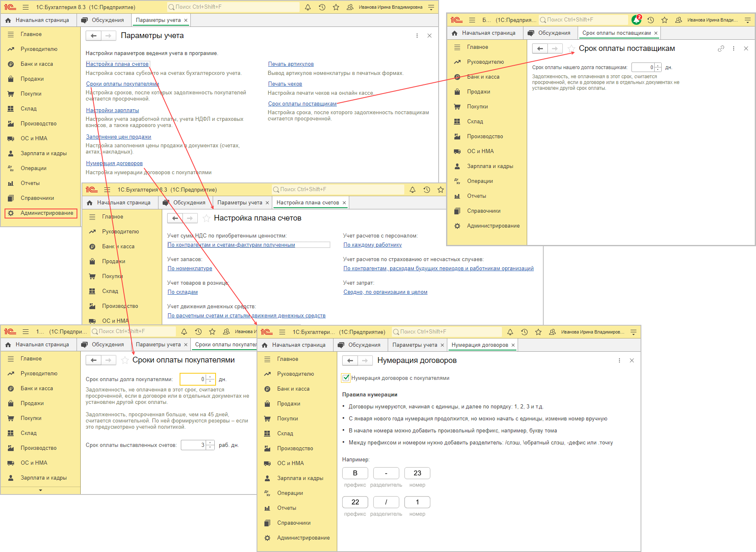Viewport: 756px width, 552px height.
Task: Open Печать артикулов link
Action: coord(291,64)
